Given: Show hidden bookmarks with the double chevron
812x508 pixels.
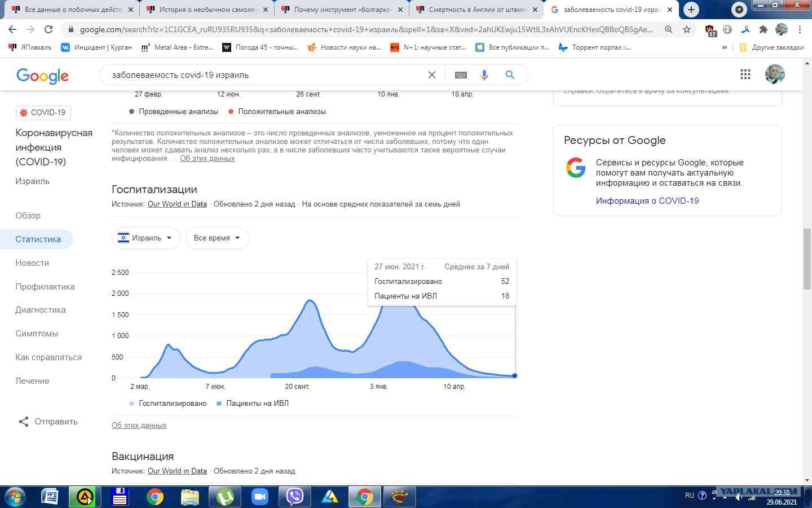Looking at the screenshot, I should point(724,47).
